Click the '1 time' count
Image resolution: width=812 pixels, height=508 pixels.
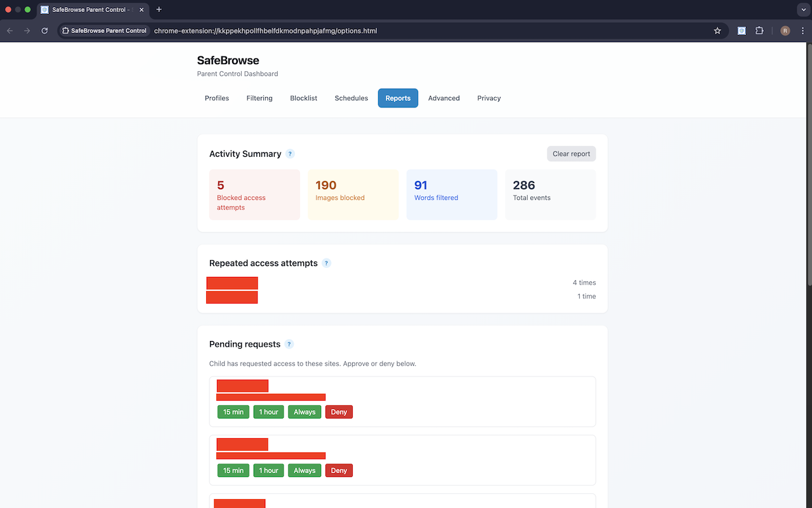point(587,297)
